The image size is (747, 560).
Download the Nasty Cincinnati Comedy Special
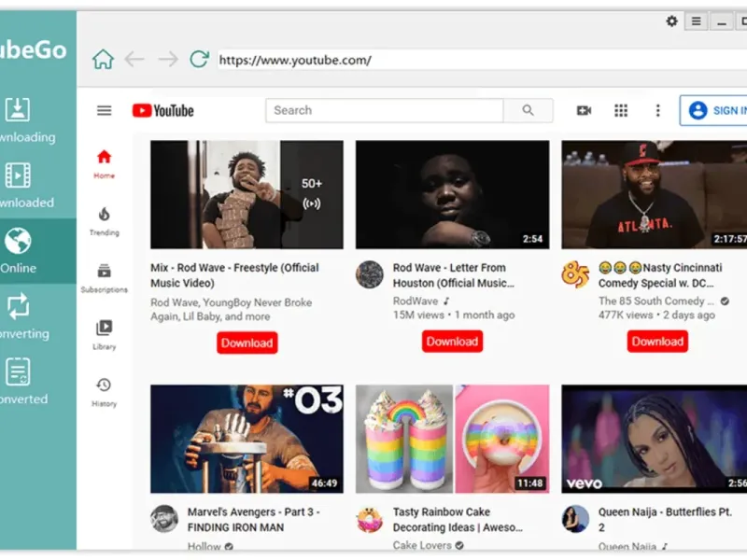point(657,342)
